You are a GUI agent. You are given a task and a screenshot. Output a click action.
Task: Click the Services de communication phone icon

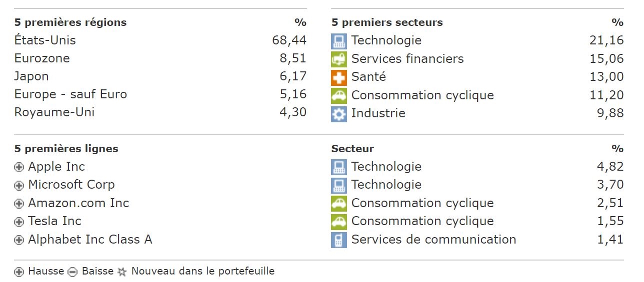click(338, 240)
